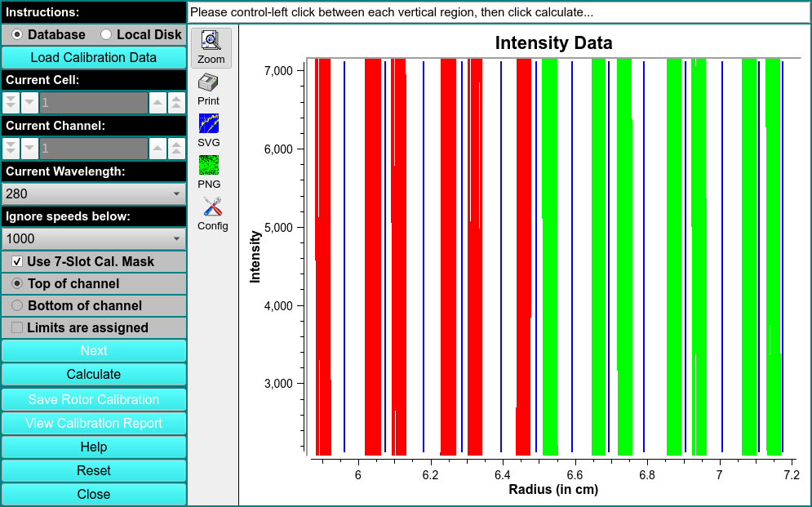Viewport: 812px width, 507px height.
Task: Toggle Use 7-Slot Cal. Mask checkbox
Action: coord(17,262)
